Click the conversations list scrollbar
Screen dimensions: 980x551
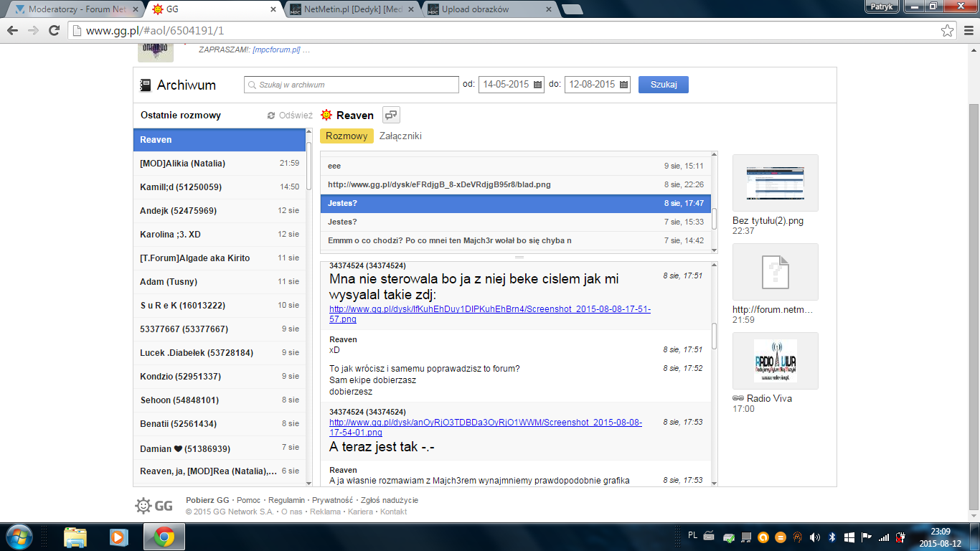[309, 165]
